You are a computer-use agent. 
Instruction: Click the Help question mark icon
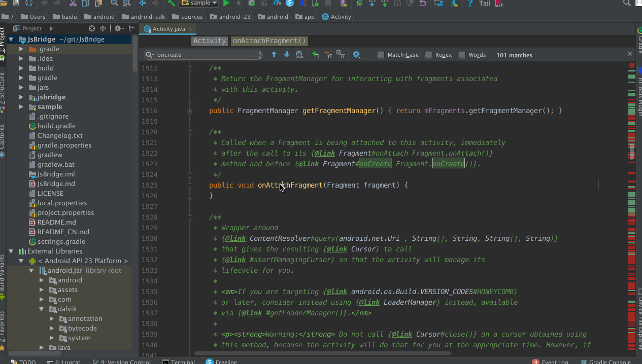click(x=470, y=3)
